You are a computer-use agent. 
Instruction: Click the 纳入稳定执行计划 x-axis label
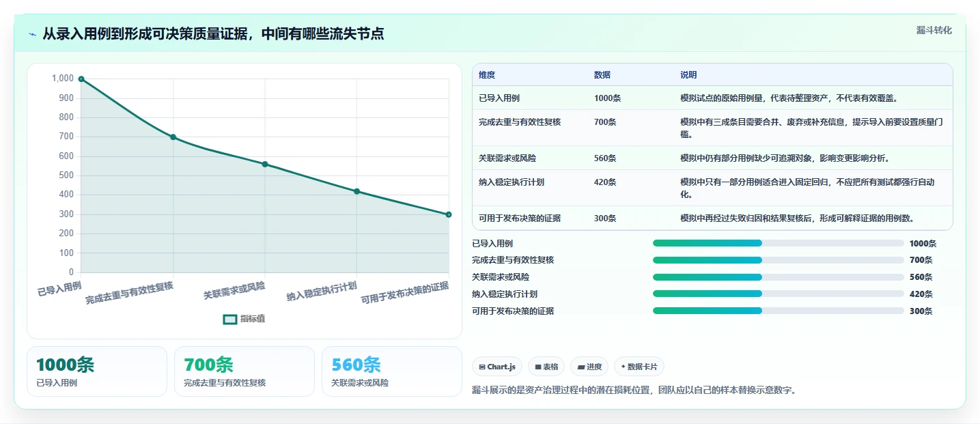pyautogui.click(x=322, y=291)
